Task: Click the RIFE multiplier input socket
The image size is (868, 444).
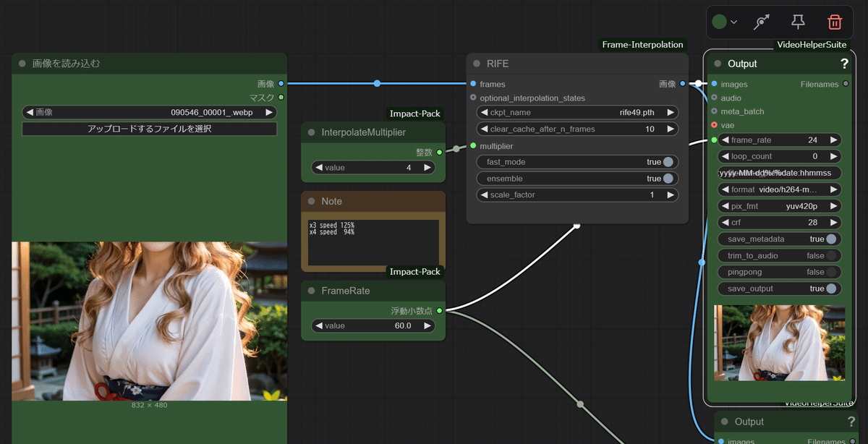Action: coord(473,146)
